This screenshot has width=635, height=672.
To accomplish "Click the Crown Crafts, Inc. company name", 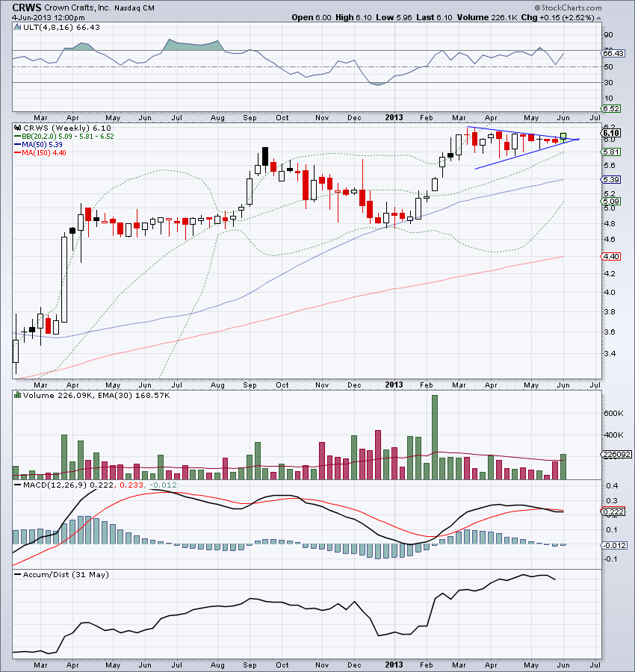I will tap(78, 7).
